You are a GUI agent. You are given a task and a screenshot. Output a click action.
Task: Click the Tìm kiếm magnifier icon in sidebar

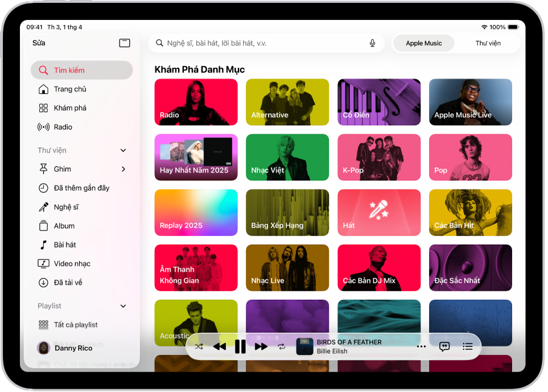tap(43, 70)
